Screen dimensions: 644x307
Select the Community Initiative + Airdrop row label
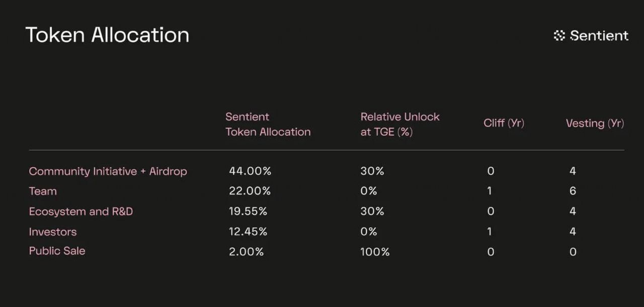[108, 171]
